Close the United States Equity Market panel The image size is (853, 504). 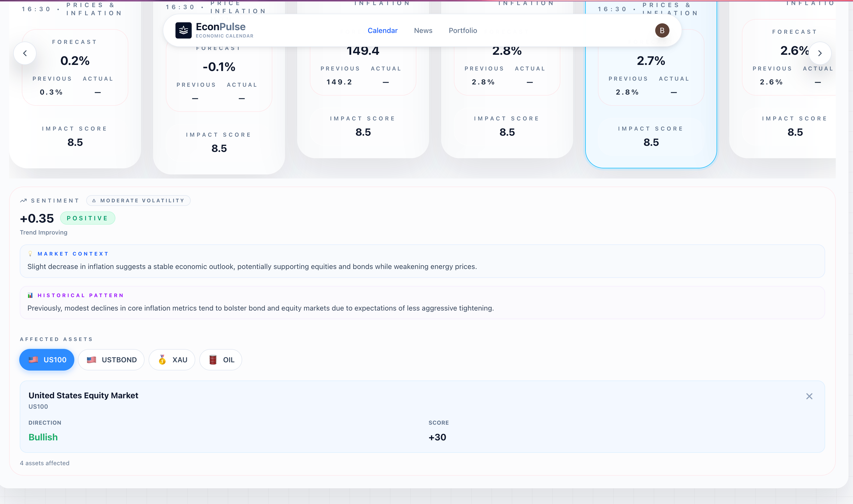tap(809, 396)
